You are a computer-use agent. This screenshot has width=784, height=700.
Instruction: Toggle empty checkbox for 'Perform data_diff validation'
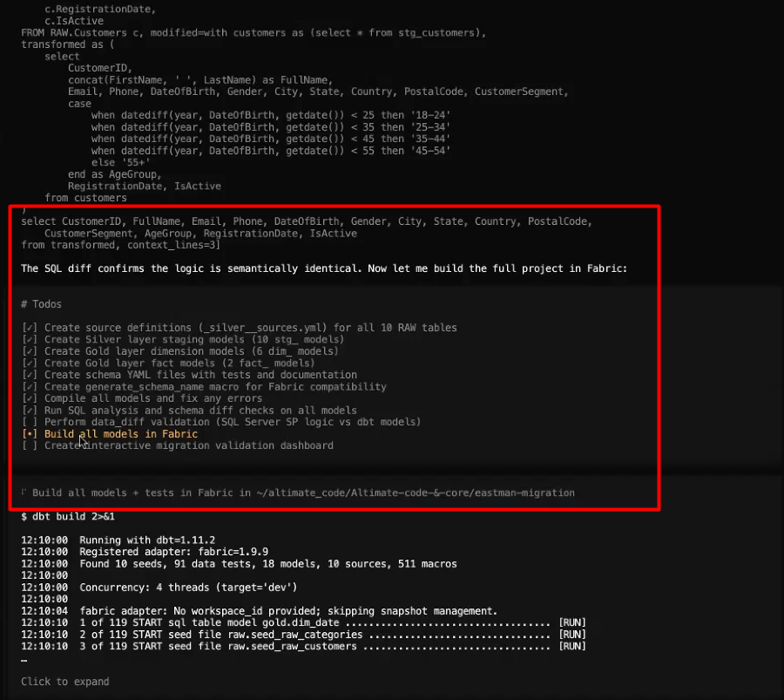click(30, 422)
